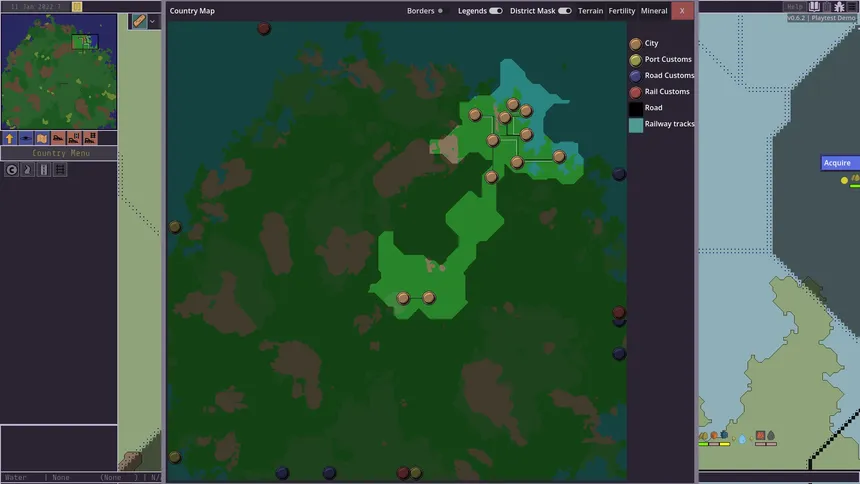Close the Country Map window
Image resolution: width=860 pixels, height=484 pixels.
coord(682,10)
